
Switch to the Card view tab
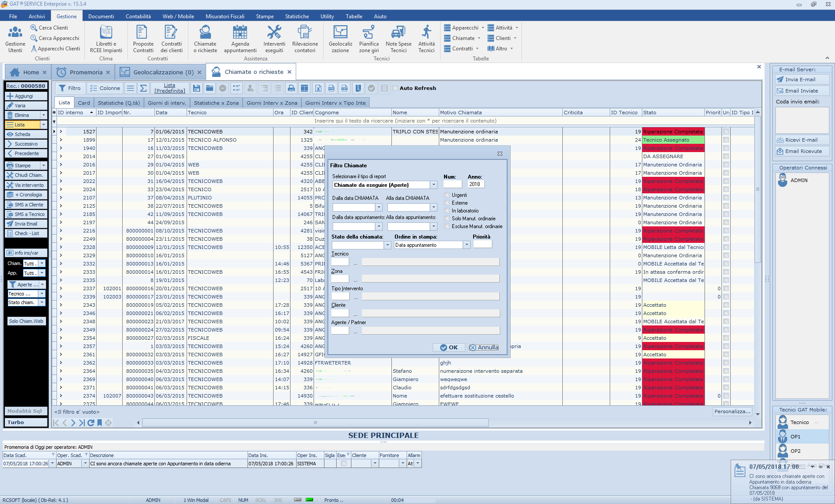[84, 103]
